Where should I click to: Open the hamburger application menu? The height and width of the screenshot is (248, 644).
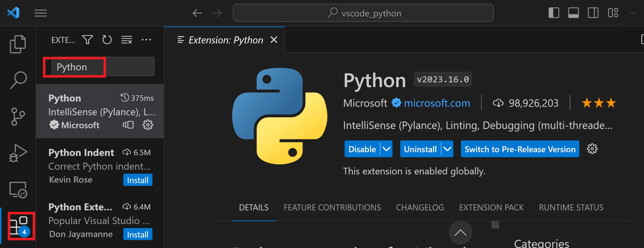[x=41, y=13]
